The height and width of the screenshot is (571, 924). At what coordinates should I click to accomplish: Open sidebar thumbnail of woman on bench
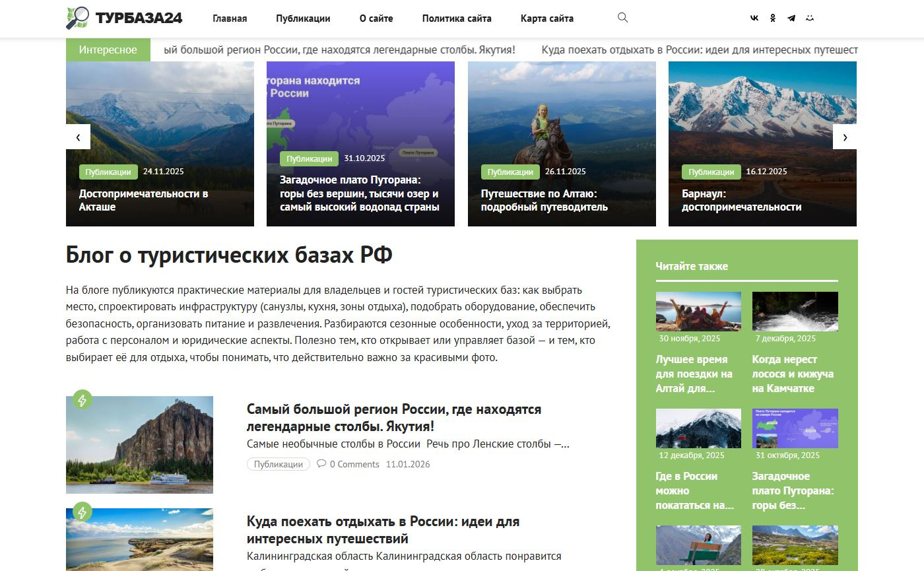click(x=698, y=545)
